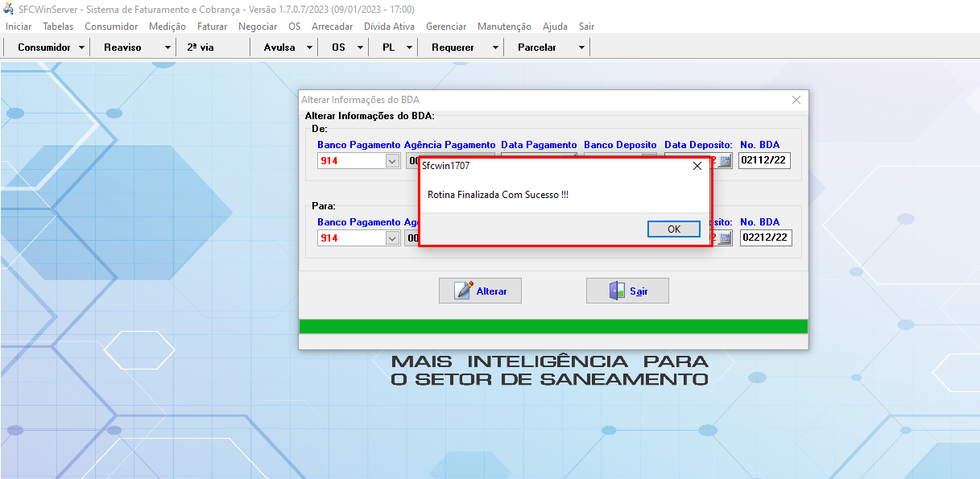The width and height of the screenshot is (980, 479).
Task: Click the pencil icon on the Alterar button
Action: click(464, 291)
